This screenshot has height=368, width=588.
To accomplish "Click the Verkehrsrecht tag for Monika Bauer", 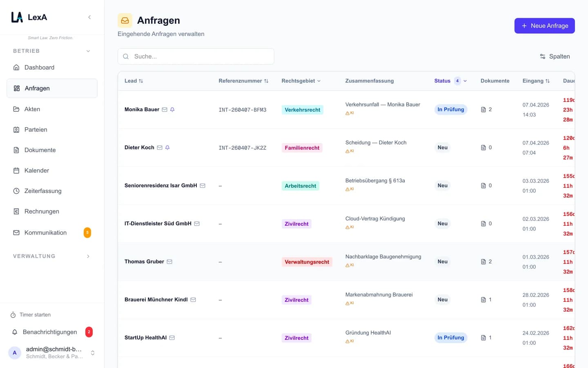I will pos(303,110).
